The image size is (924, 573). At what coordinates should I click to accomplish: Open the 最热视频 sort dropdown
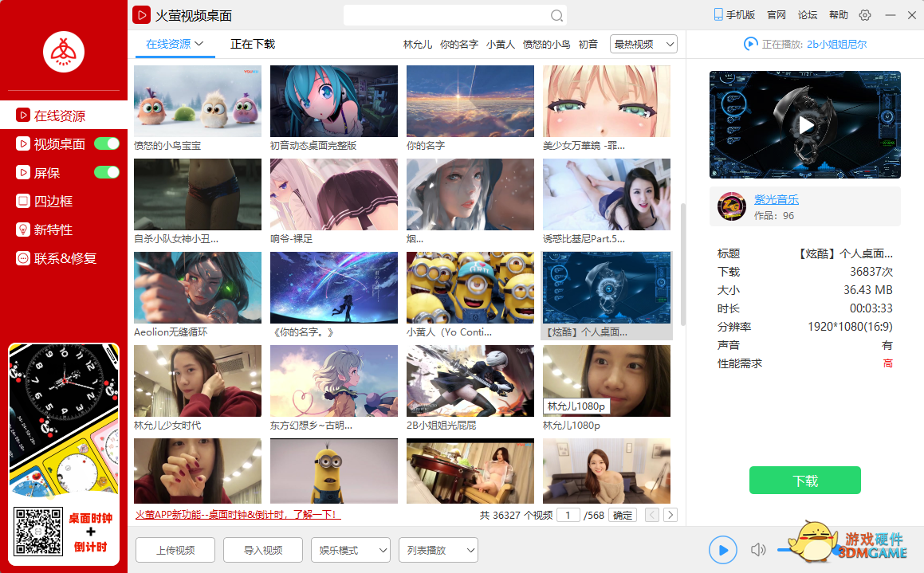pos(643,44)
